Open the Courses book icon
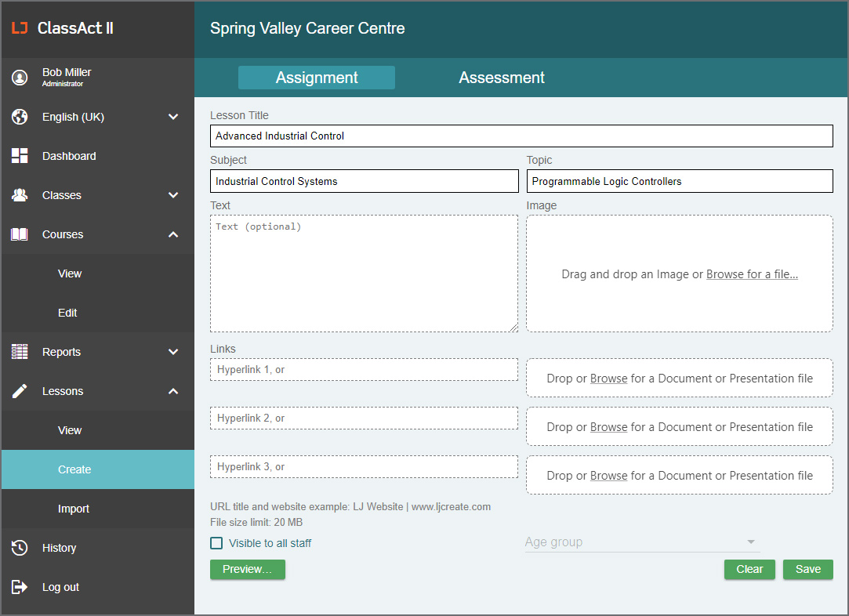This screenshot has height=616, width=849. [20, 234]
